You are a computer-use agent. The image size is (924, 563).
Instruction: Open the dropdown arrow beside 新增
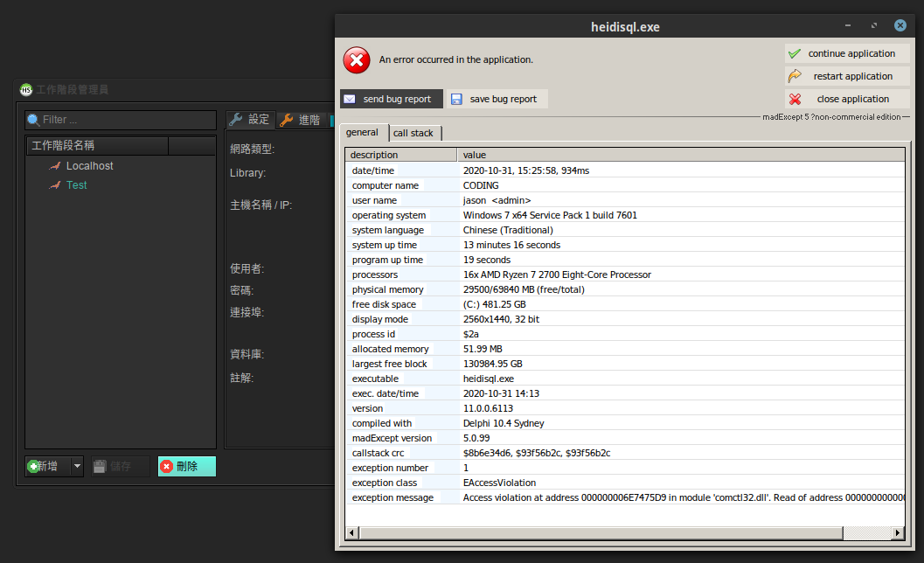click(77, 466)
